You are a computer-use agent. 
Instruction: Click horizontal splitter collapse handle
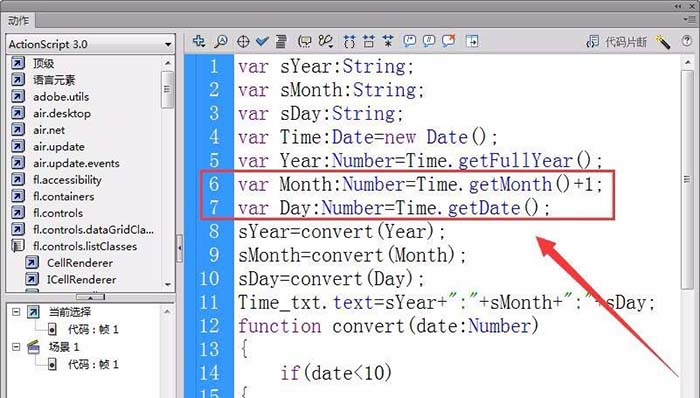pyautogui.click(x=91, y=297)
